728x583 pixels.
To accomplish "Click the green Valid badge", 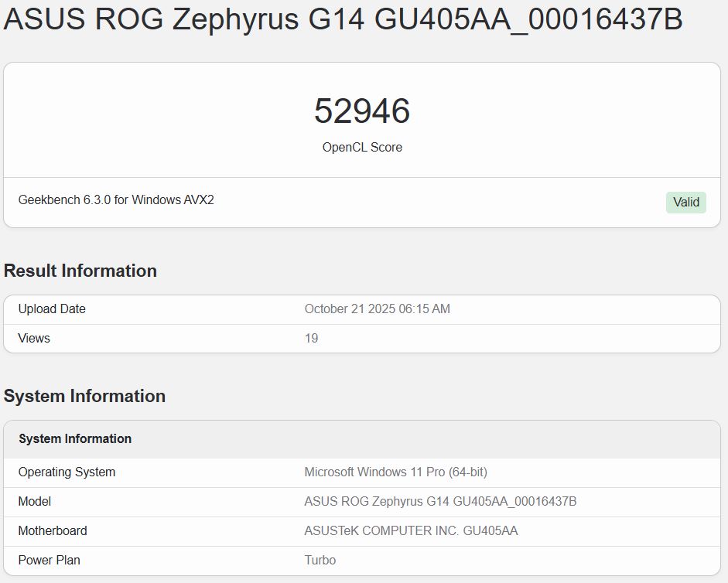I will click(685, 203).
